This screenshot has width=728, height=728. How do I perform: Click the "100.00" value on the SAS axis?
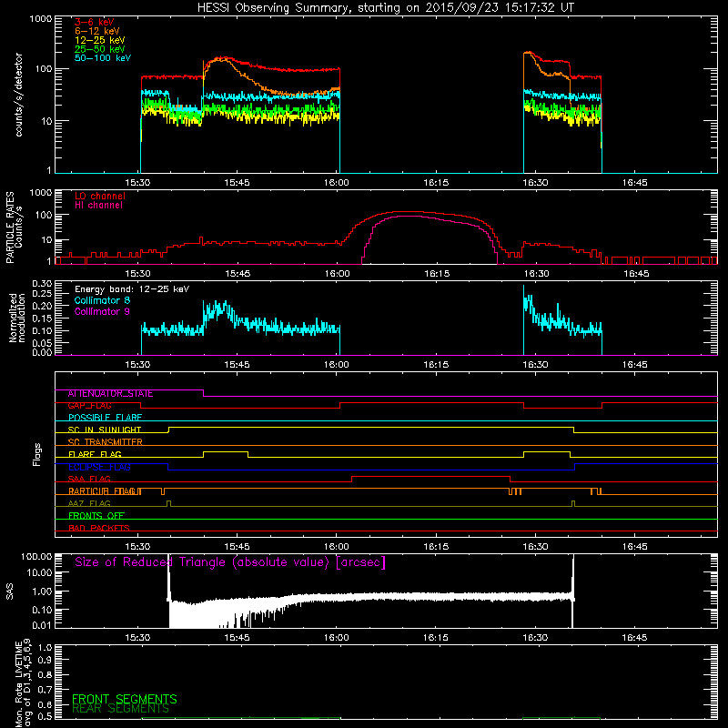click(x=36, y=557)
